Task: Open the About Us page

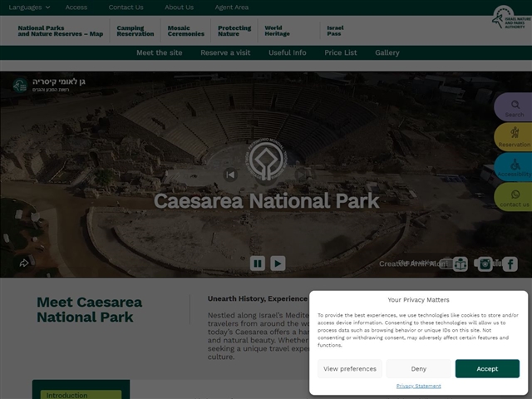Action: coord(180,7)
